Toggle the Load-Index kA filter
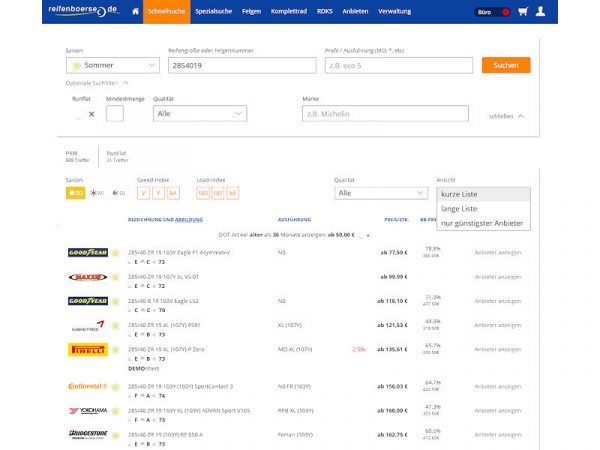600x450 pixels. point(232,193)
